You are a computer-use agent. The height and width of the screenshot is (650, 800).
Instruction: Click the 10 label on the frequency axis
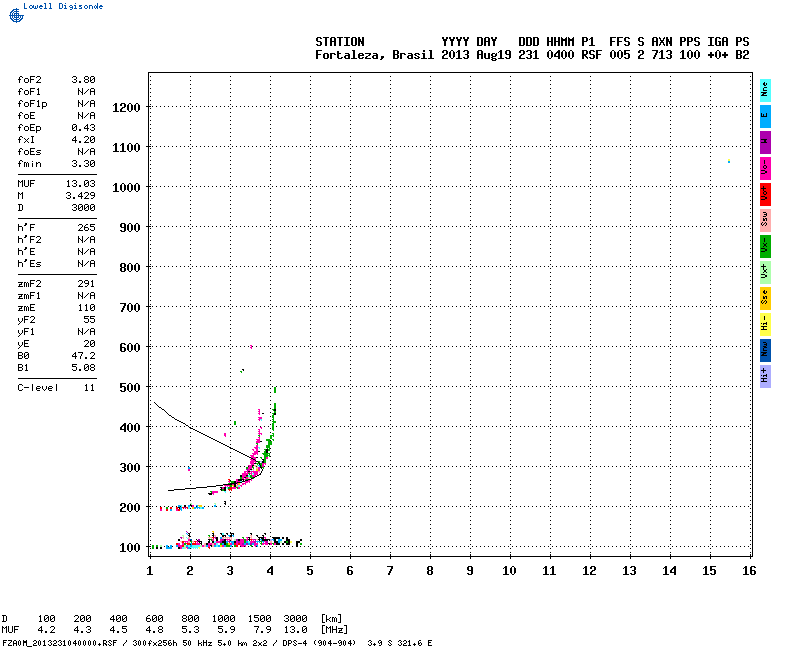click(509, 571)
